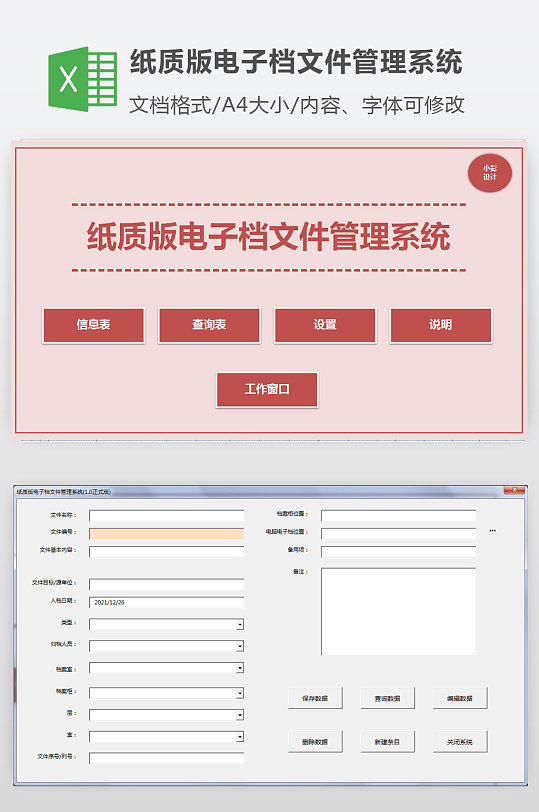Image resolution: width=539 pixels, height=812 pixels.
Task: Click the 文件序号/列号 input field
Action: click(x=167, y=758)
